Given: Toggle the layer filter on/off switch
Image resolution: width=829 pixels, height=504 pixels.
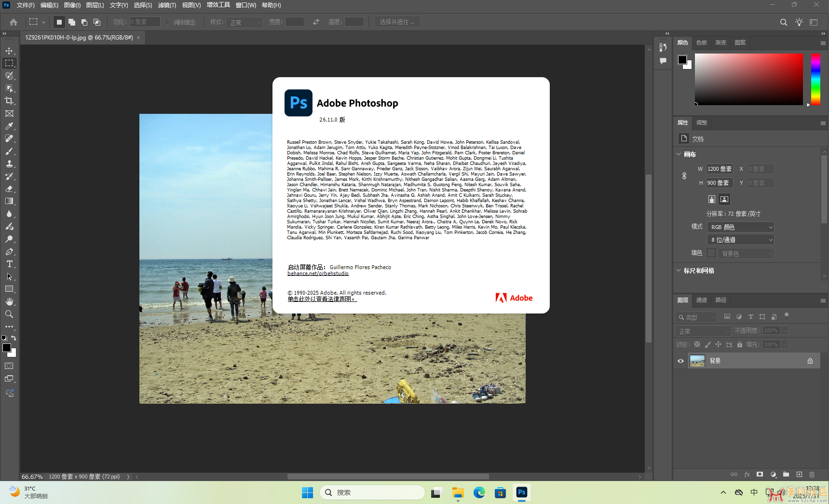Looking at the screenshot, I should 787,316.
